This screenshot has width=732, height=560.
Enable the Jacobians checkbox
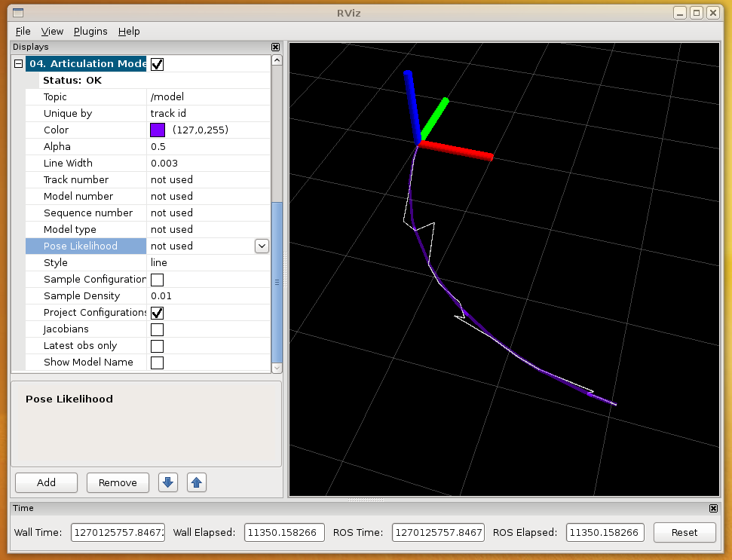[157, 329]
